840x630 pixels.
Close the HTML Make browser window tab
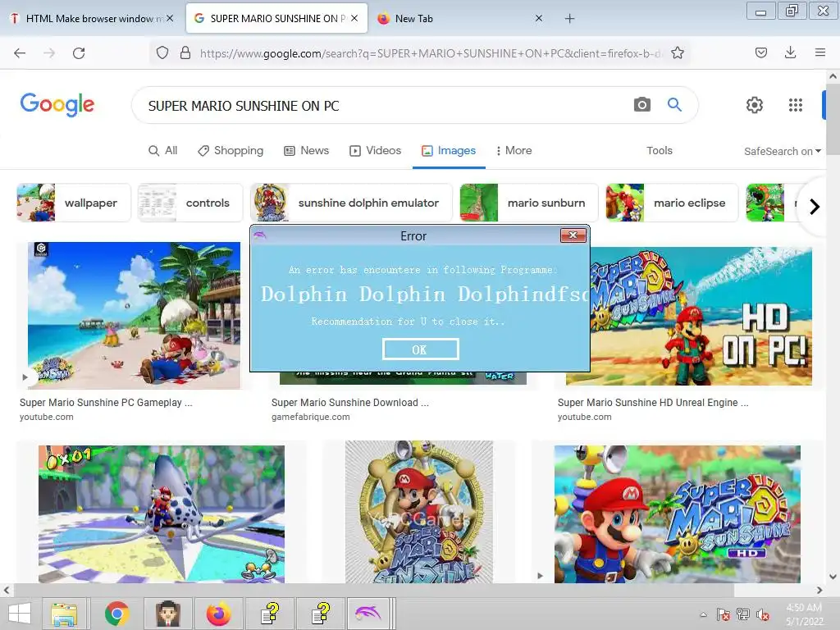(170, 18)
